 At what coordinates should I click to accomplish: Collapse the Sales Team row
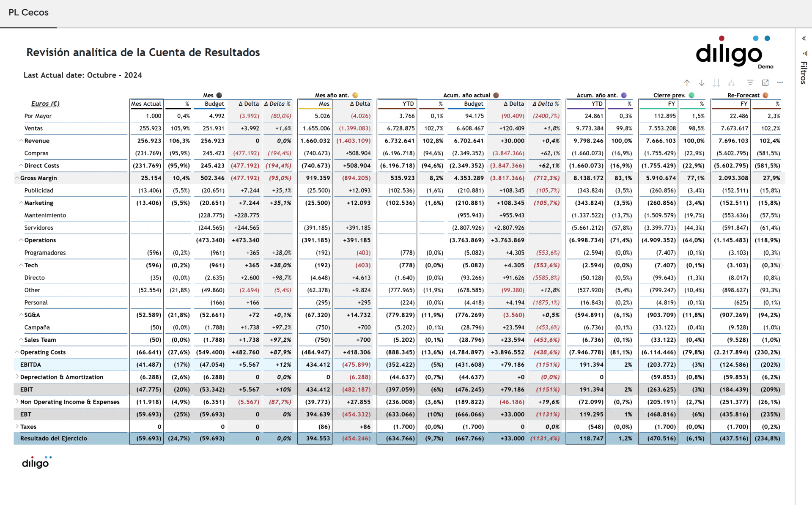21,339
